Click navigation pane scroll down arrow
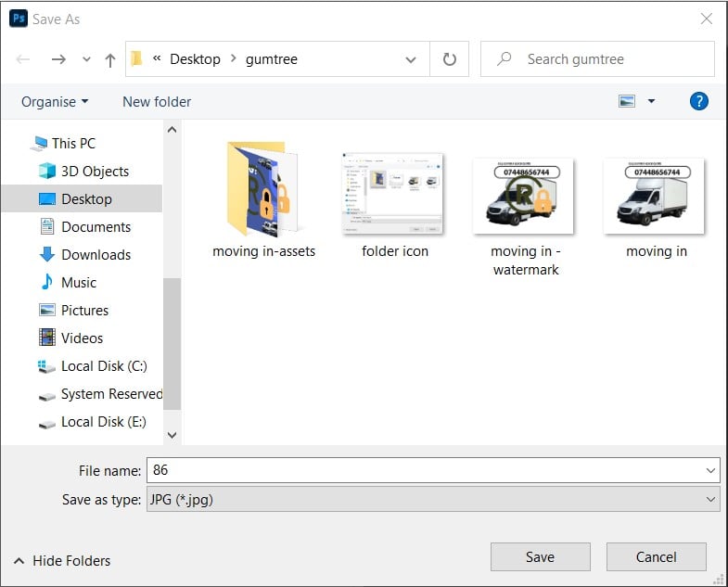This screenshot has height=587, width=728. pos(172,435)
